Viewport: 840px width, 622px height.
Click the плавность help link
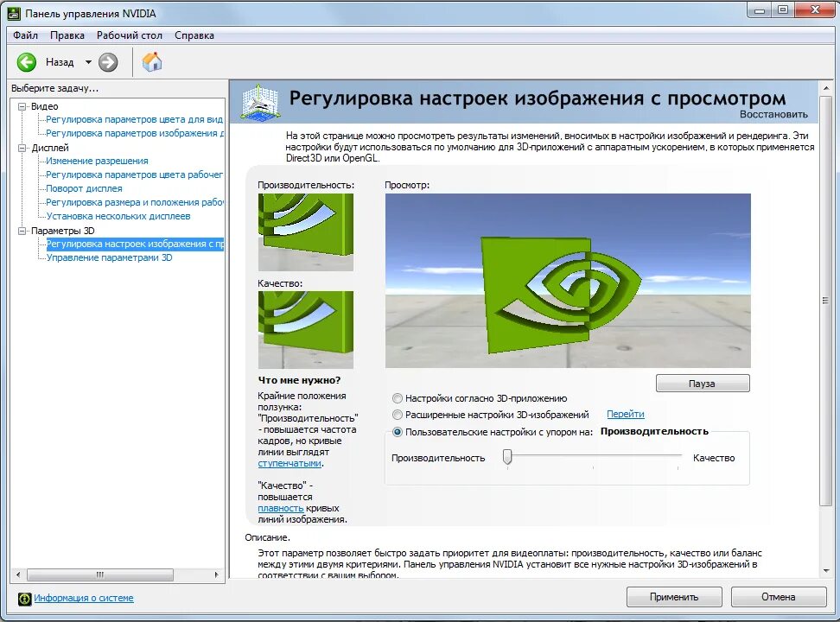(280, 509)
